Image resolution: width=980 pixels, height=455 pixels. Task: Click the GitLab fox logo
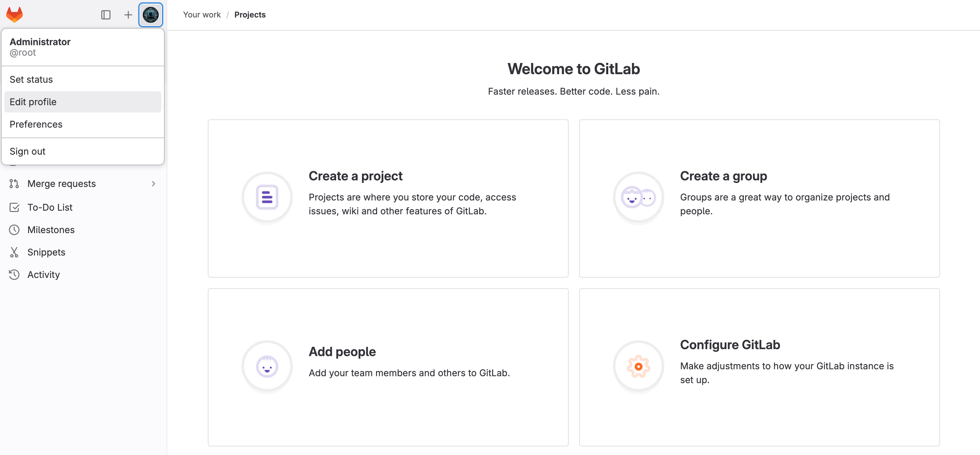[15, 15]
